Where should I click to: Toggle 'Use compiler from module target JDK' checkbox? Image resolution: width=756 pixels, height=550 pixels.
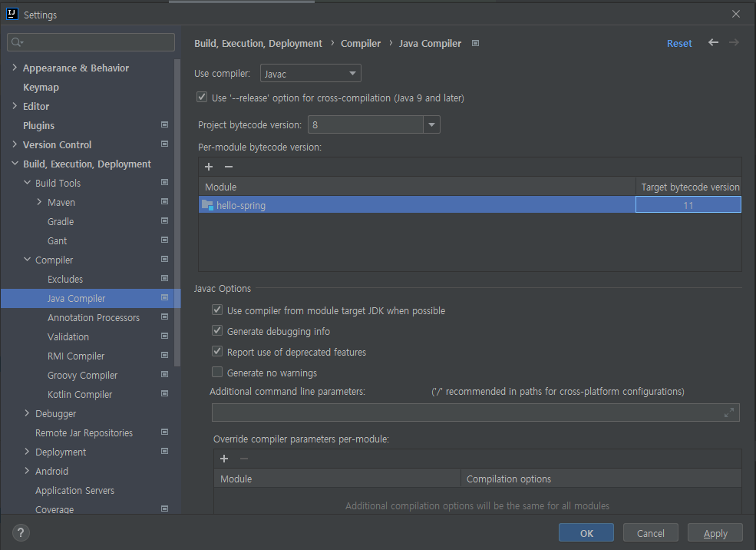(x=217, y=310)
